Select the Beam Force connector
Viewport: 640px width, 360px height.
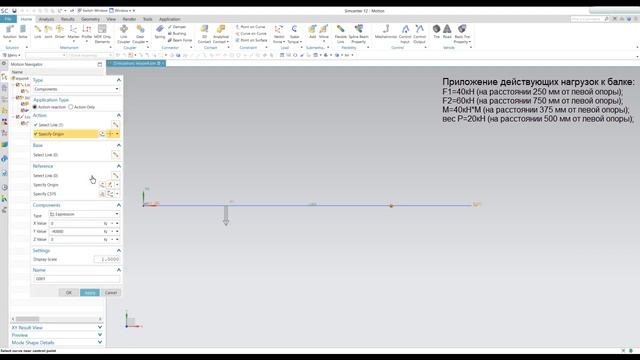(x=180, y=40)
